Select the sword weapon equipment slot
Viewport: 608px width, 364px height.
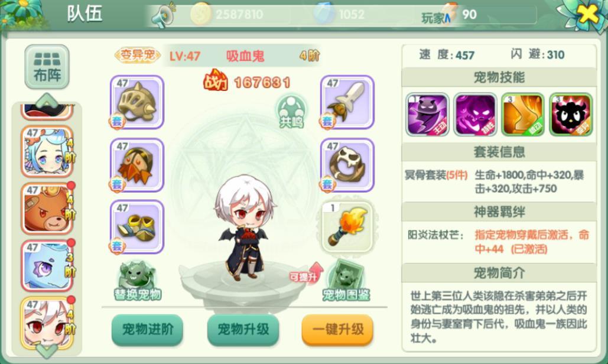(x=347, y=102)
